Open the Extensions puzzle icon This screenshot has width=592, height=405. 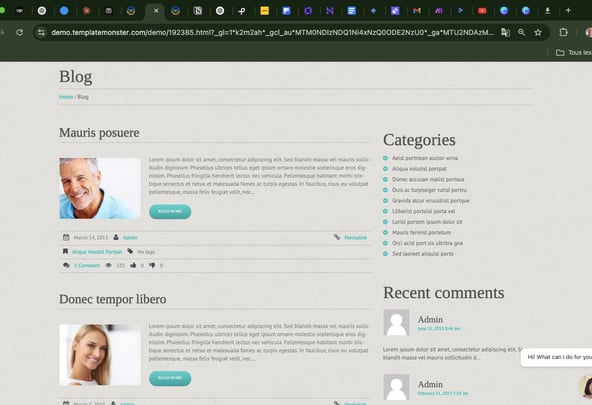click(563, 32)
